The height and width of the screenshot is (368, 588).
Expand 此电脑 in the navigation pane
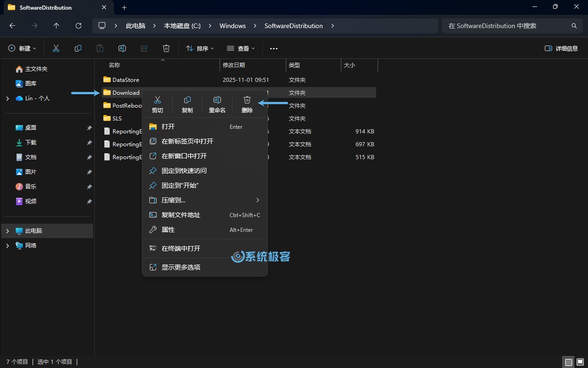point(7,231)
